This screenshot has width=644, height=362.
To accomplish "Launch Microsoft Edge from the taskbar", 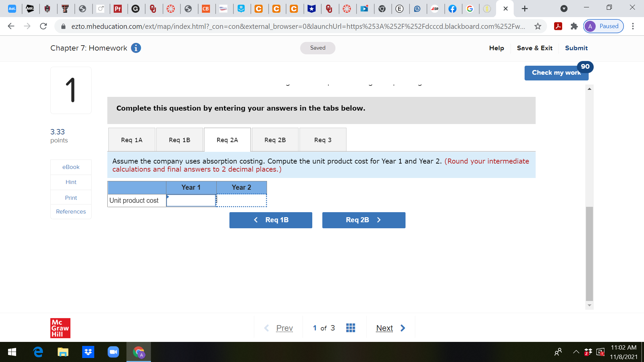I will coord(38,352).
